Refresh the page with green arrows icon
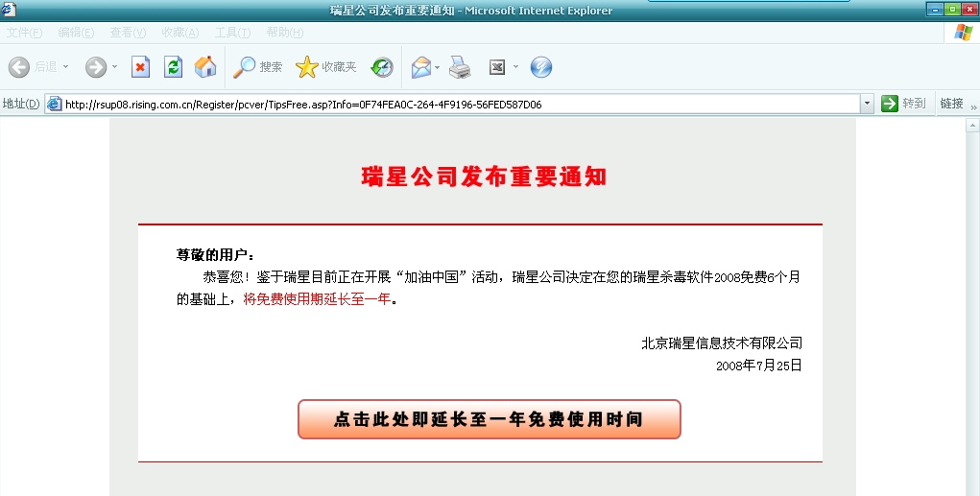This screenshot has width=980, height=496. pos(173,67)
